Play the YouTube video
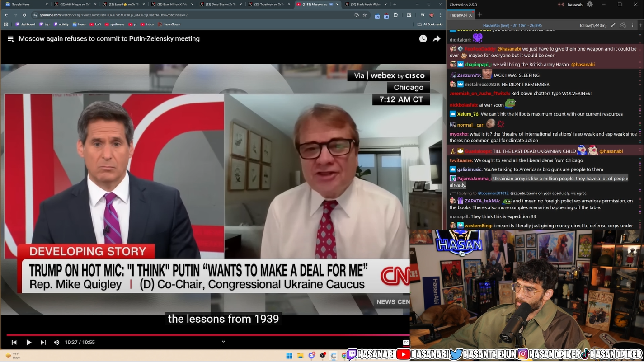Viewport: 644px width, 362px height. (28, 343)
